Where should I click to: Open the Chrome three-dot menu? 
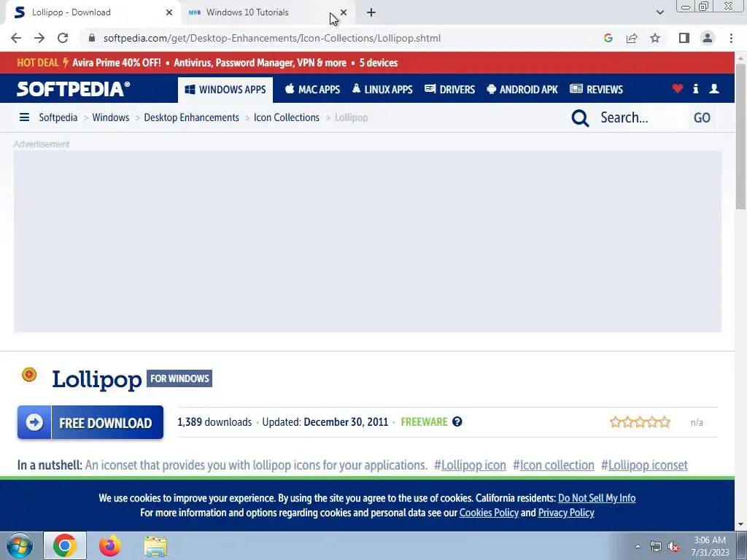point(731,38)
